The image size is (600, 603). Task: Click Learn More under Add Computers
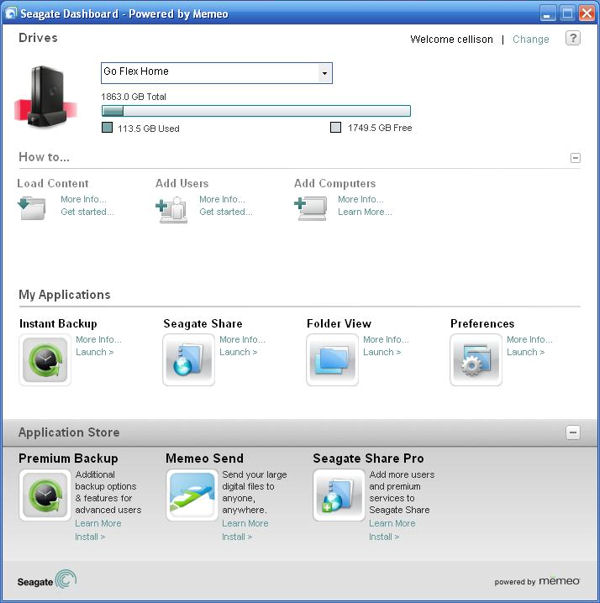point(365,212)
